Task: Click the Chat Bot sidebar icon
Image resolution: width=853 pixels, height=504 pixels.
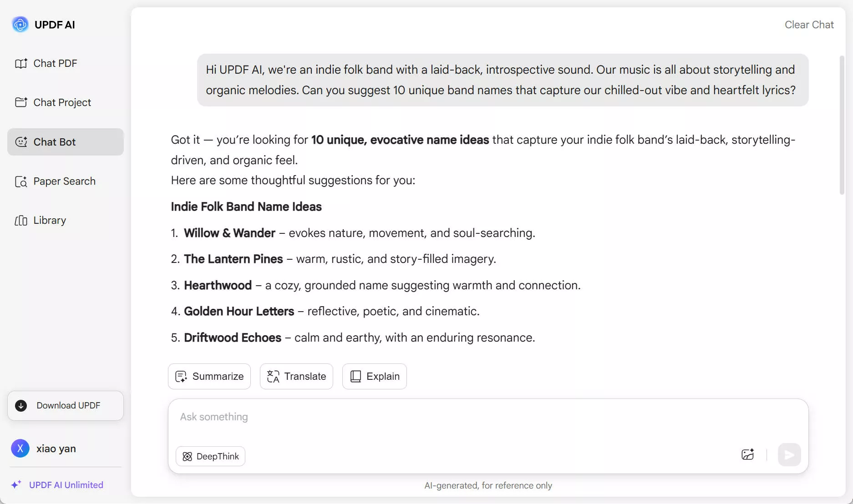Action: click(21, 142)
